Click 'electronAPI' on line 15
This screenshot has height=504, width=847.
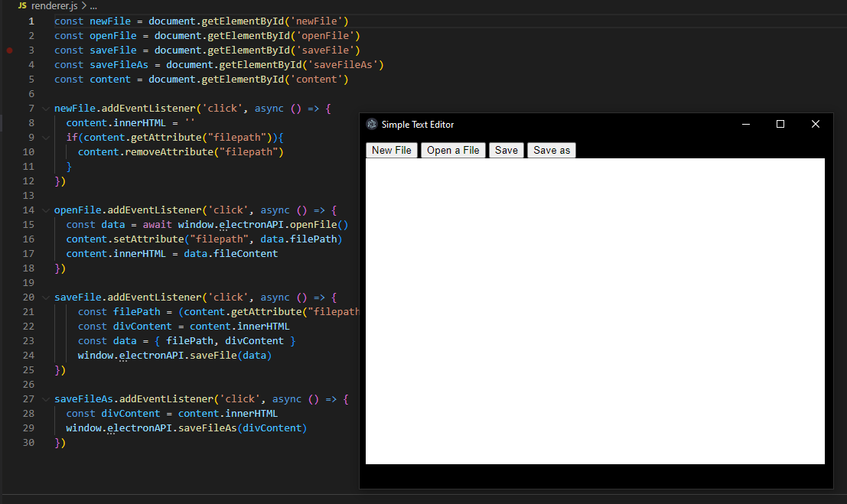252,225
